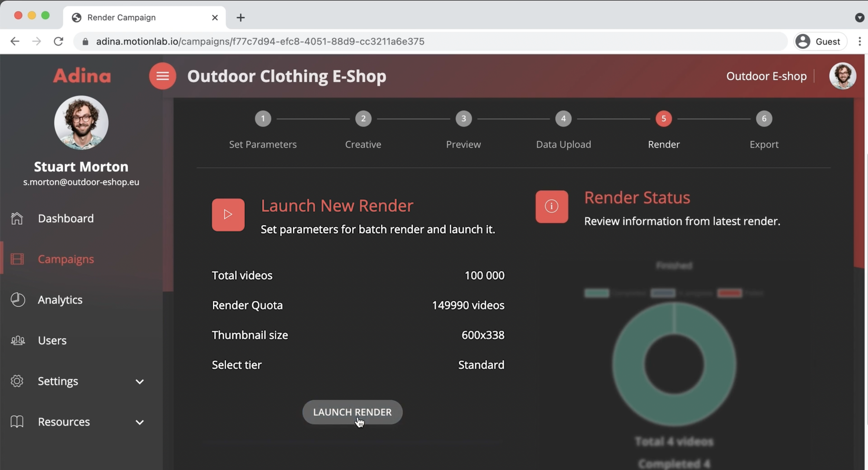This screenshot has height=470, width=868.
Task: Open Analytics from the sidebar
Action: point(60,300)
